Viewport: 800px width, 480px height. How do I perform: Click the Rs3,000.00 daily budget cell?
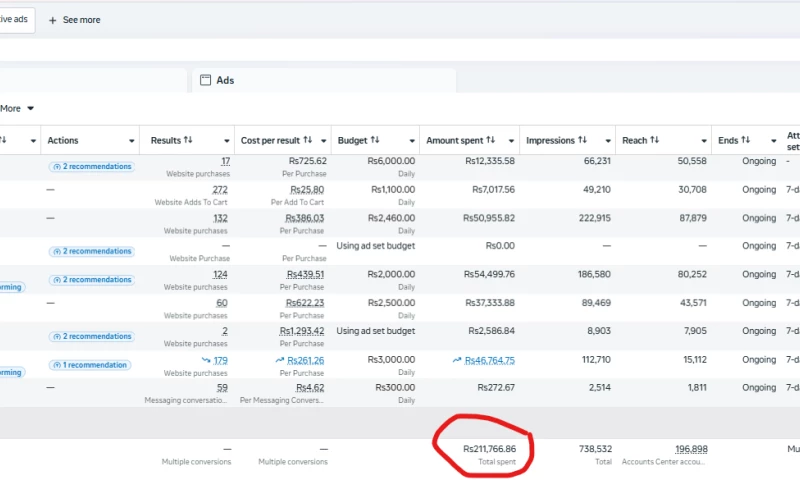point(391,360)
